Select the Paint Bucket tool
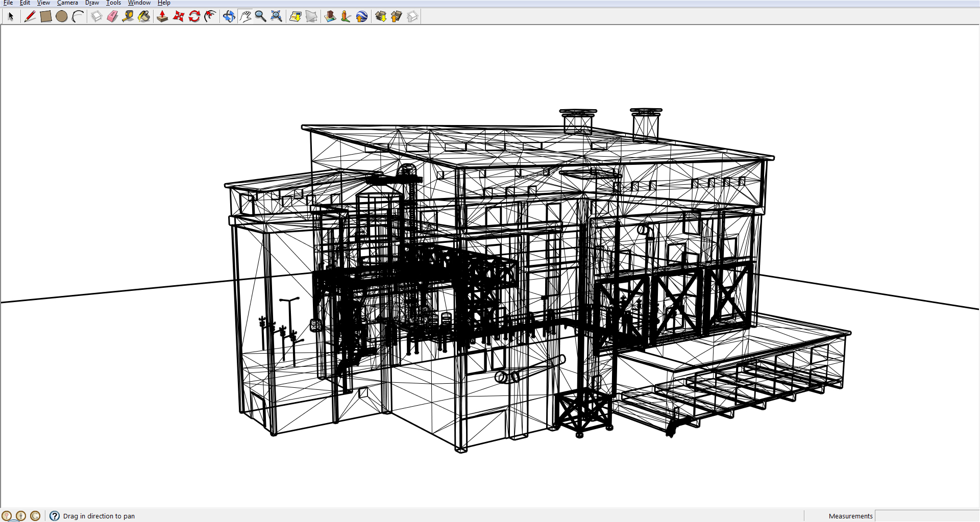 point(144,16)
